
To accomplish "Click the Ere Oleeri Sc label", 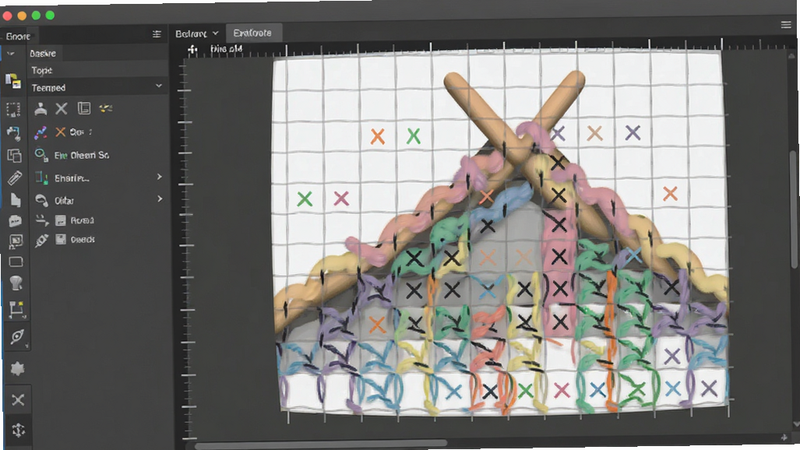I will (82, 155).
